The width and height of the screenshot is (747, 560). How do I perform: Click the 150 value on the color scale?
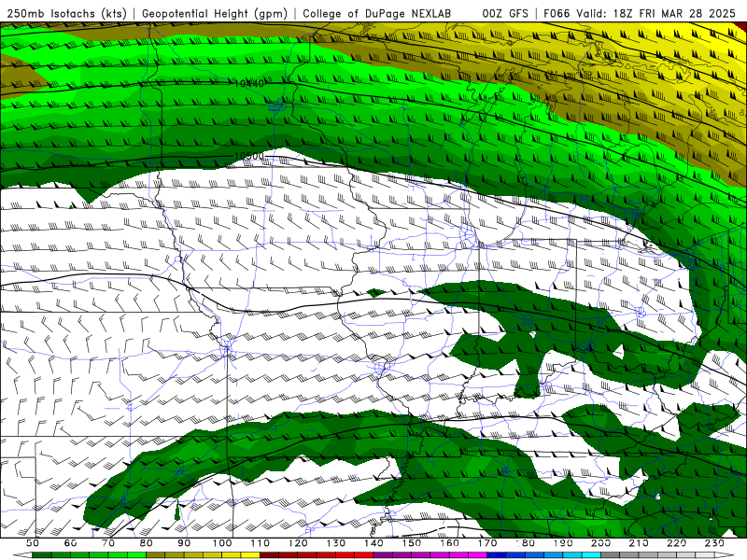coord(412,543)
